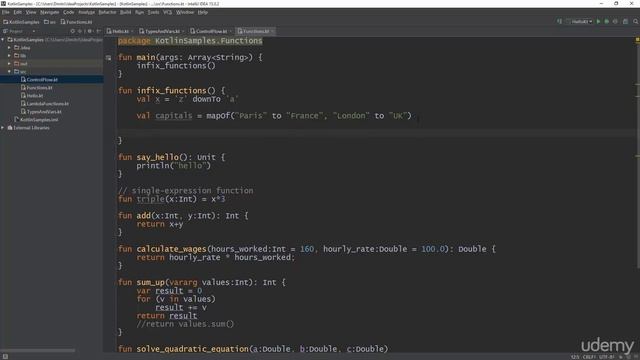640x360 pixels.
Task: Click the line:column indicator in the status bar
Action: click(x=575, y=357)
